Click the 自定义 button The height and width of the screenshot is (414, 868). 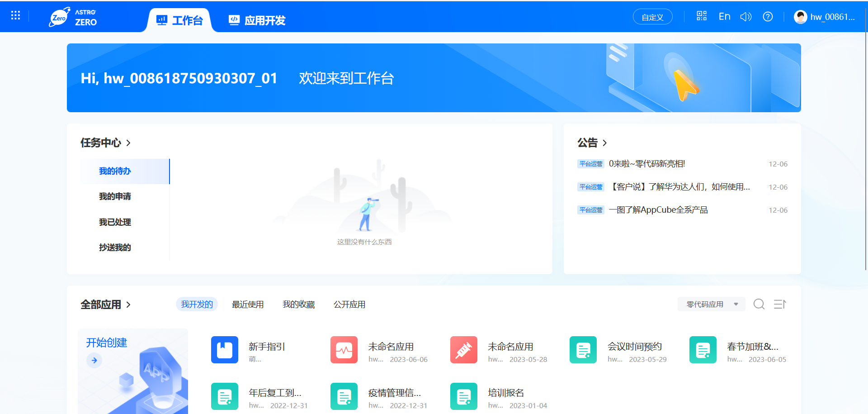pos(652,16)
